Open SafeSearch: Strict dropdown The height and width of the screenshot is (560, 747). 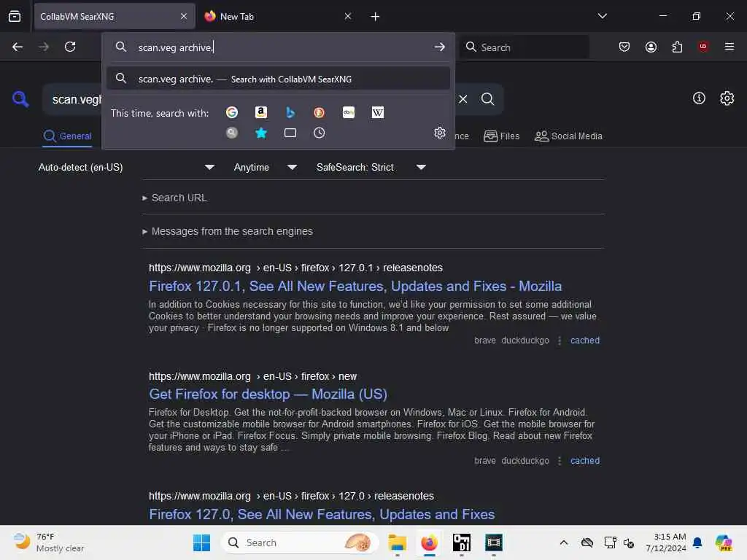coord(371,167)
